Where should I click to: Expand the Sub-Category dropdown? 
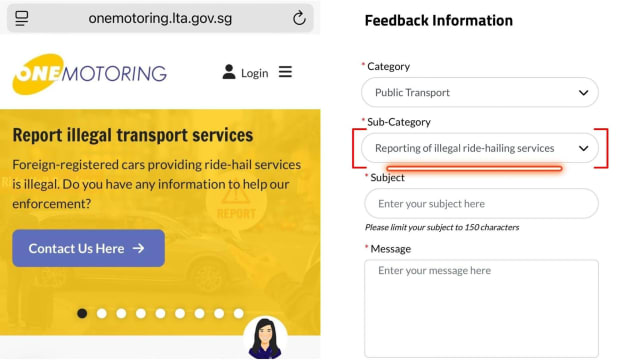pyautogui.click(x=480, y=148)
